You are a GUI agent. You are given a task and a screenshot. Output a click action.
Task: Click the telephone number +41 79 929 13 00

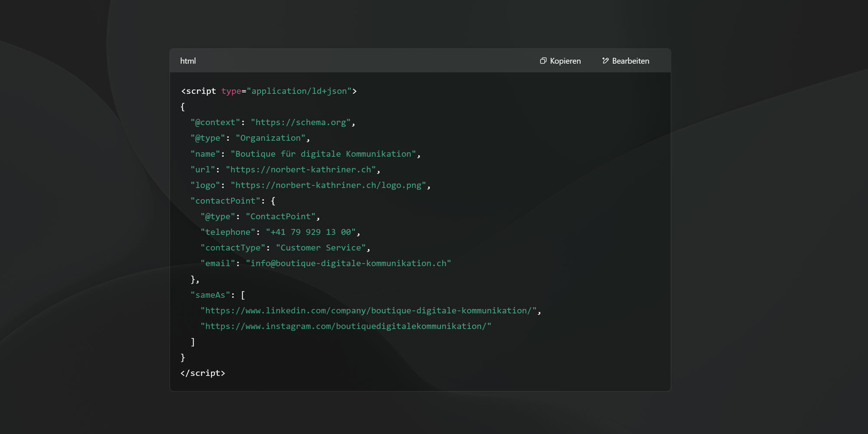(311, 232)
